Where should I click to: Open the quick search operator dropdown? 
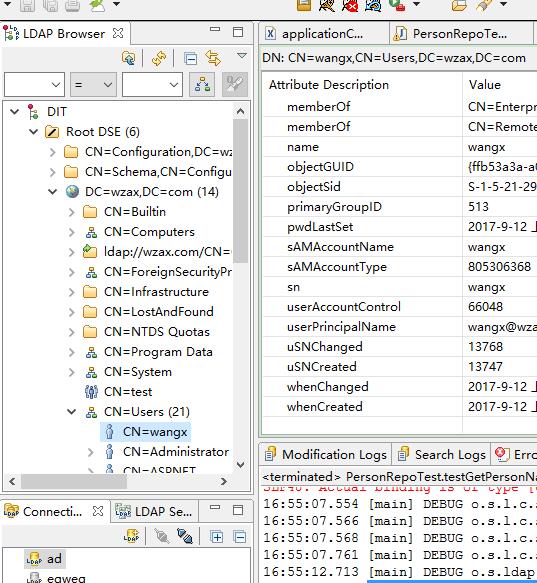93,84
